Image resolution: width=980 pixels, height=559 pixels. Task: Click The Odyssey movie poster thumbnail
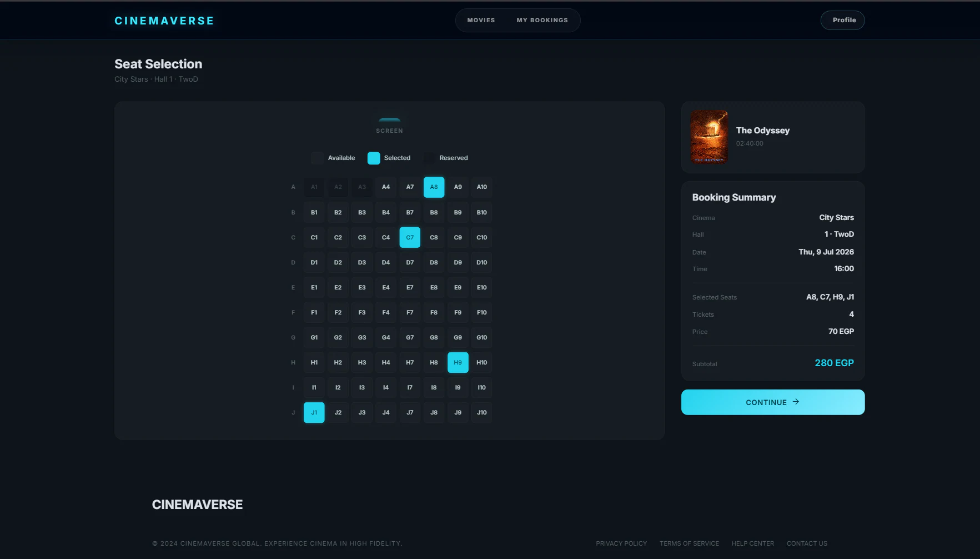point(708,137)
